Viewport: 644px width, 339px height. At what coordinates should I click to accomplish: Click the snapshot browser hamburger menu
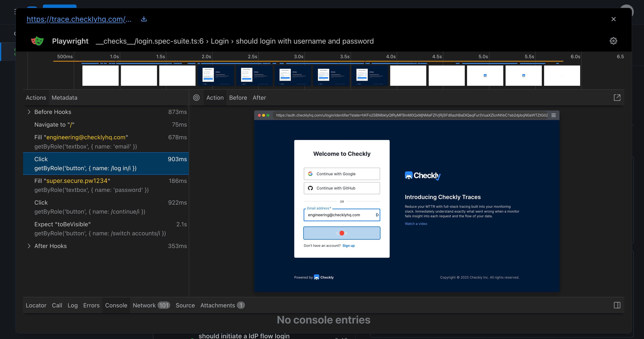pos(553,115)
